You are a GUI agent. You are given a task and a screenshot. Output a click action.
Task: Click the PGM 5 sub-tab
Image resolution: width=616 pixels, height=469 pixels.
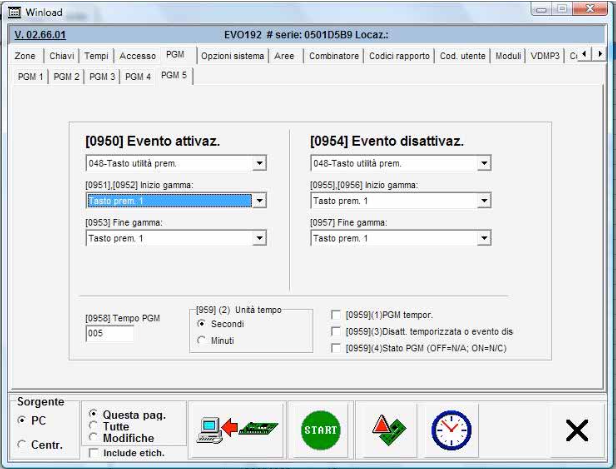[174, 75]
